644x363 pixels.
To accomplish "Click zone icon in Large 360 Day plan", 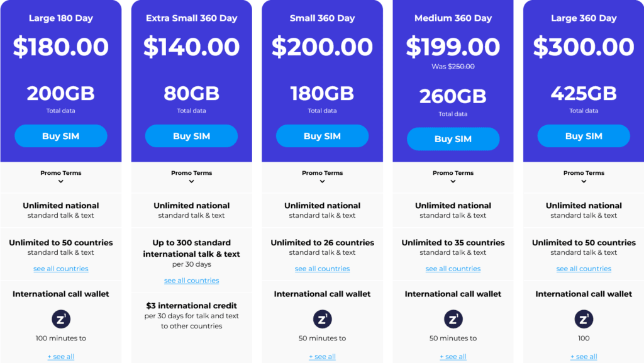I will [x=584, y=319].
